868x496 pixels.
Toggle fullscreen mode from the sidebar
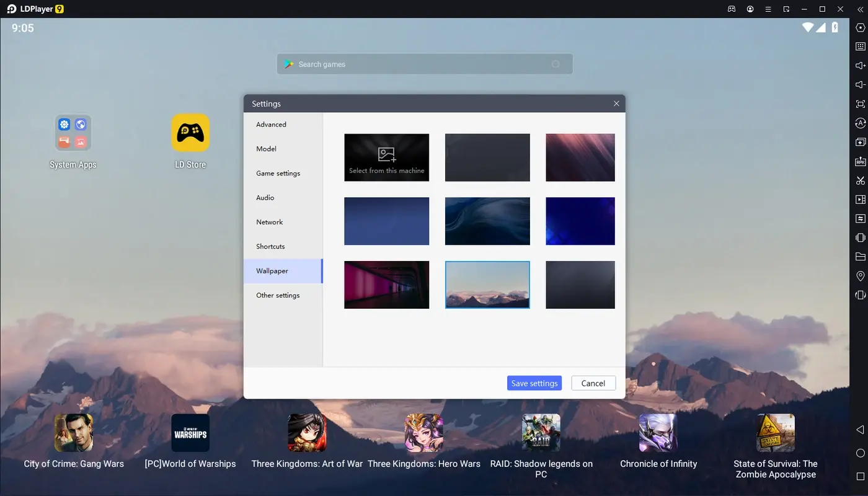pyautogui.click(x=859, y=104)
